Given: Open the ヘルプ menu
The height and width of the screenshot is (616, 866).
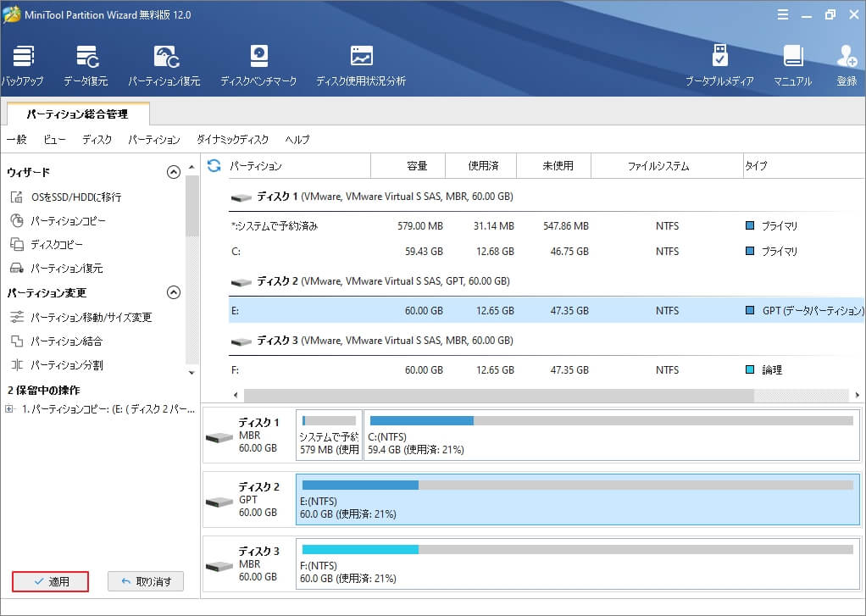Looking at the screenshot, I should [x=297, y=139].
